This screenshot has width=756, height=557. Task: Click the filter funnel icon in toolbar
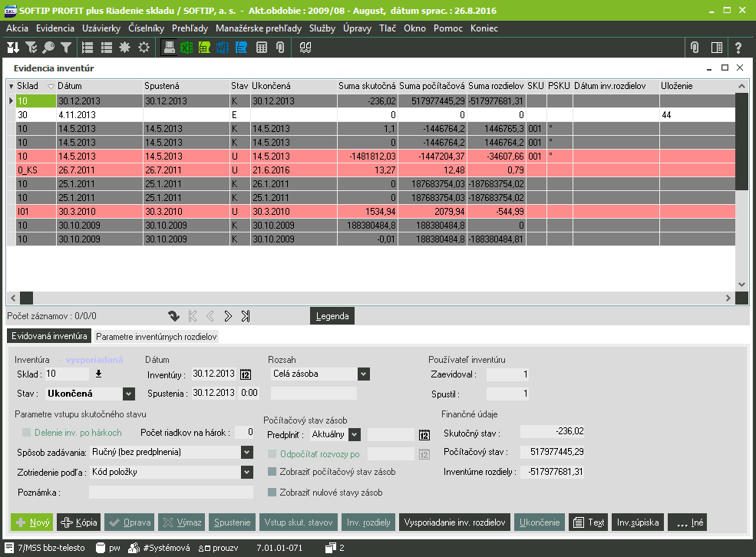click(x=67, y=48)
